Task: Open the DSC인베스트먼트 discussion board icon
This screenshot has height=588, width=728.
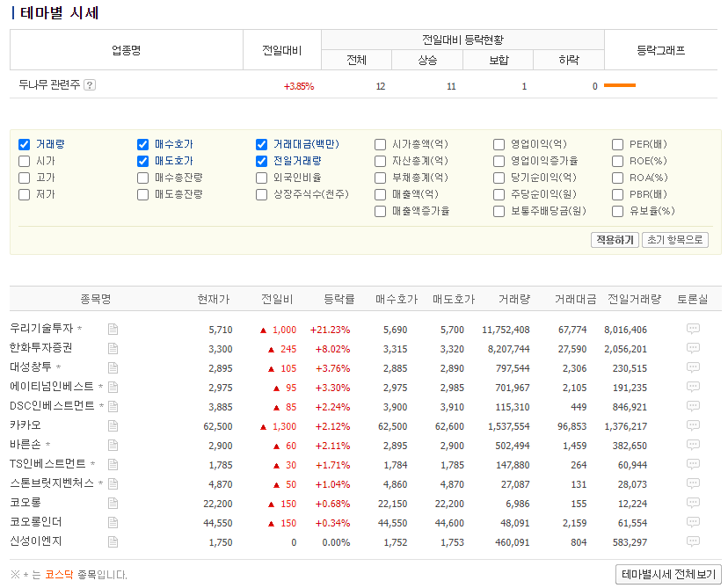Action: tap(693, 406)
